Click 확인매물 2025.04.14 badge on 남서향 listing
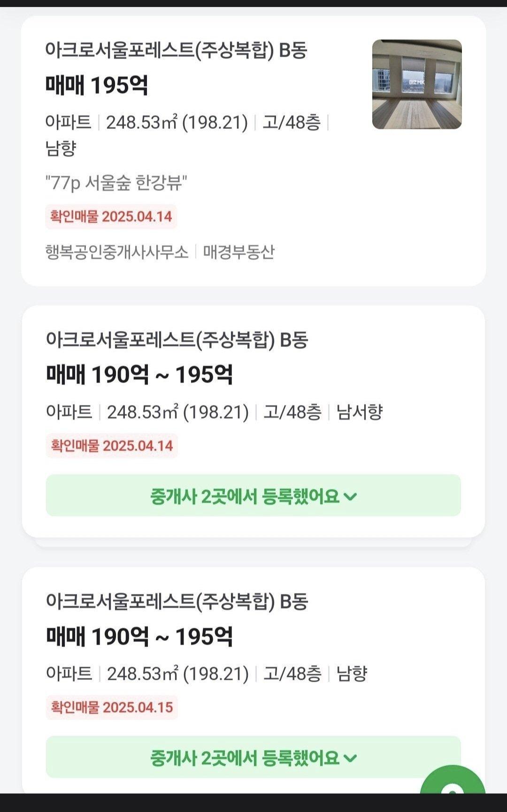Viewport: 507px width, 812px height. (112, 446)
